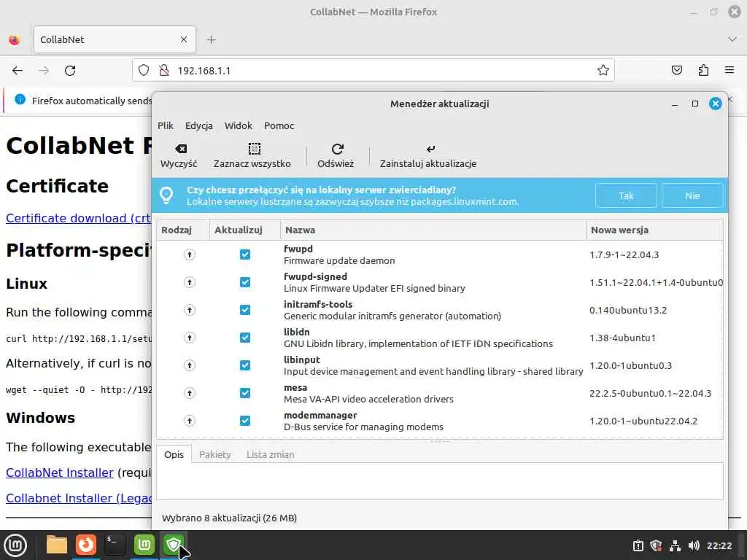Go back with Firefox back arrow
The width and height of the screenshot is (747, 560).
coord(18,71)
